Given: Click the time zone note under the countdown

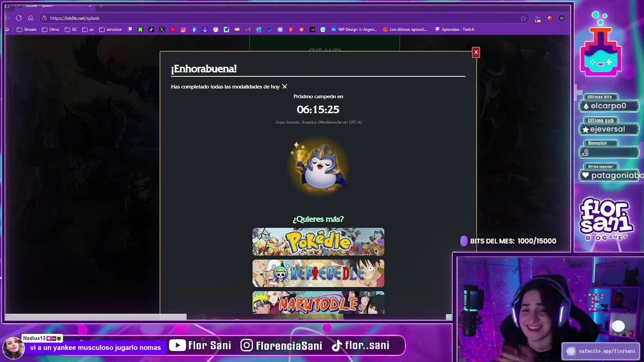Looking at the screenshot, I should pyautogui.click(x=318, y=122).
